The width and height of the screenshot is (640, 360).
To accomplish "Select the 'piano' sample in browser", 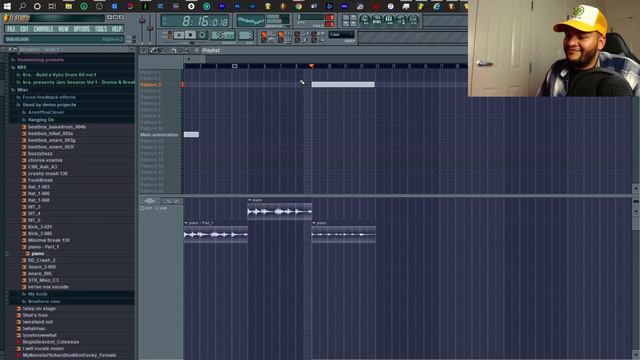I will click(38, 253).
